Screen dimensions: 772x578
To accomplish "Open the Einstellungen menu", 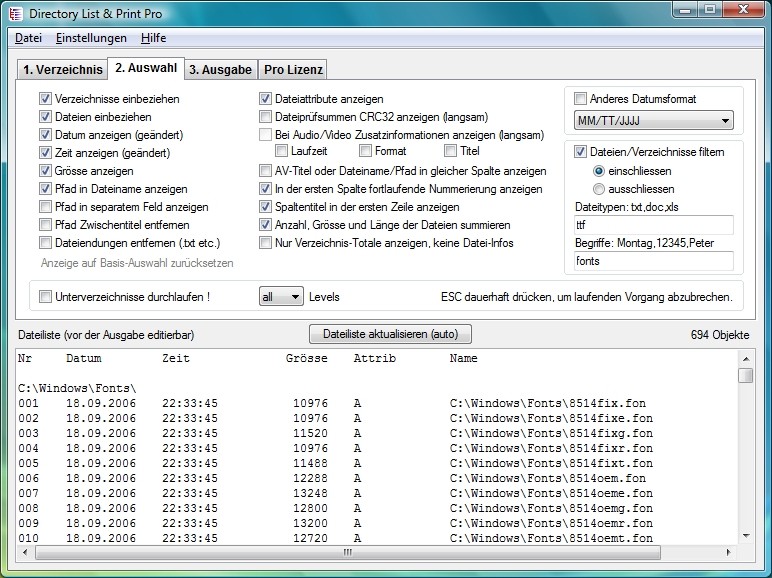I will click(91, 38).
